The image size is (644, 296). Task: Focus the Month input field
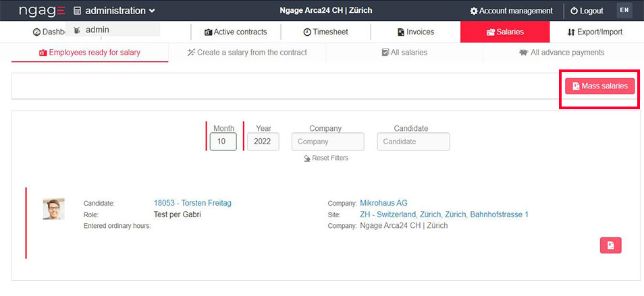(x=223, y=142)
